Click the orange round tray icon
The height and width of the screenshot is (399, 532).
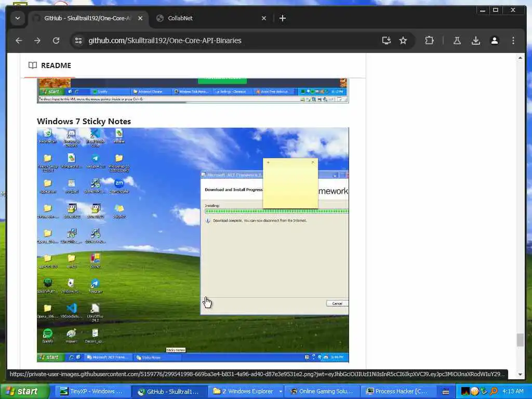coord(475,392)
